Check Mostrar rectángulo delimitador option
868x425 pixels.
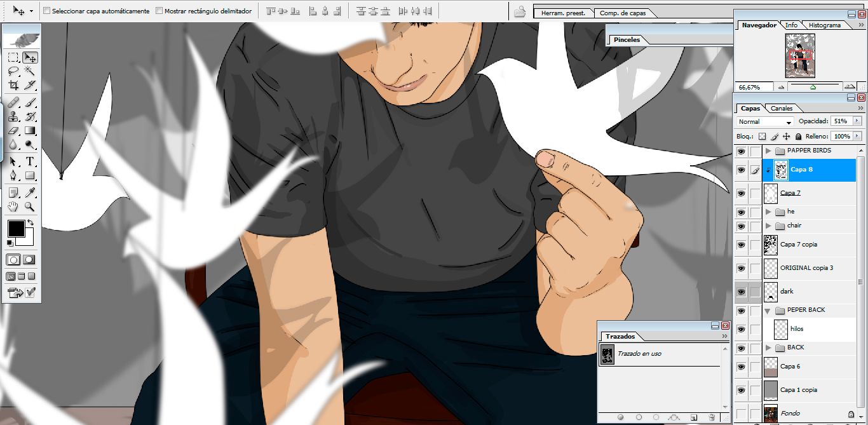[x=159, y=11]
